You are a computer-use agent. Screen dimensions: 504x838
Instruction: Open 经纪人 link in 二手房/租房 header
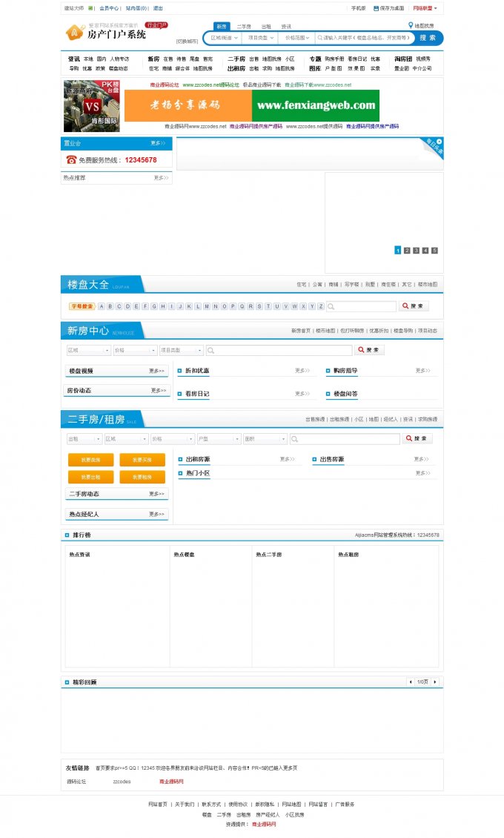click(391, 420)
